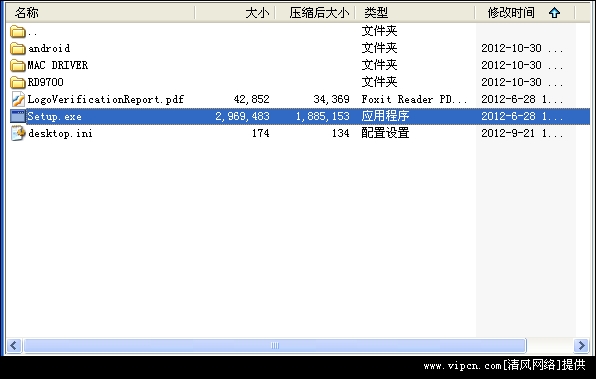
Task: Click the compressed size 1,885,153
Action: click(323, 116)
